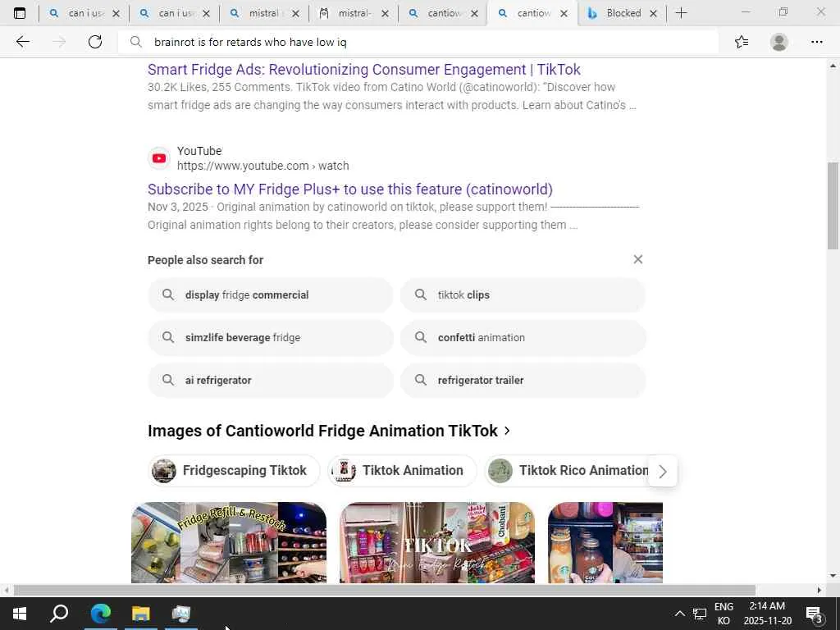Open the clock showing 2:14 AM
The width and height of the screenshot is (840, 630).
[767, 614]
